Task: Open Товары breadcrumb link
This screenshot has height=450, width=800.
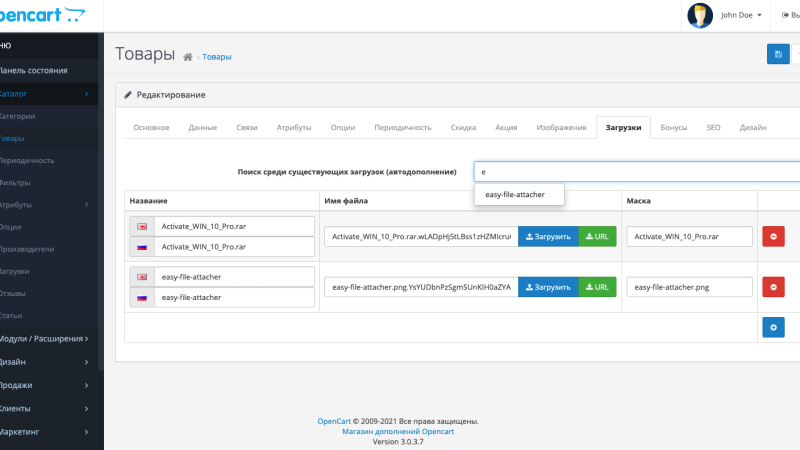Action: tap(217, 57)
